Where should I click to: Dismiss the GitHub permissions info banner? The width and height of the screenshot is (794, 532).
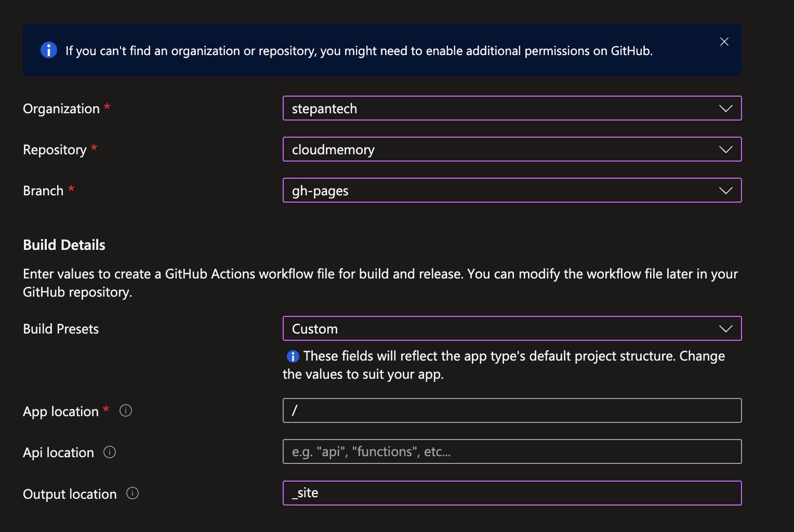724,42
